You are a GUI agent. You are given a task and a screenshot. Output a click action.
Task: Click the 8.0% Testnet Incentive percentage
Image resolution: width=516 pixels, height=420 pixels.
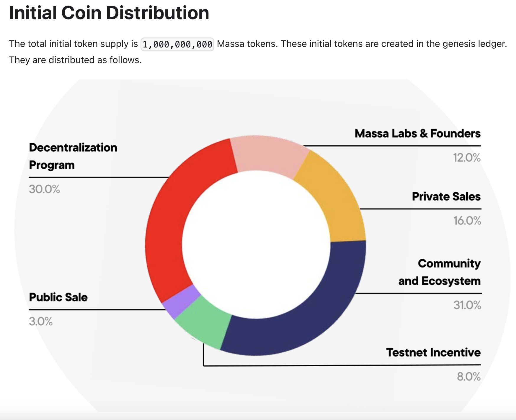[469, 377]
